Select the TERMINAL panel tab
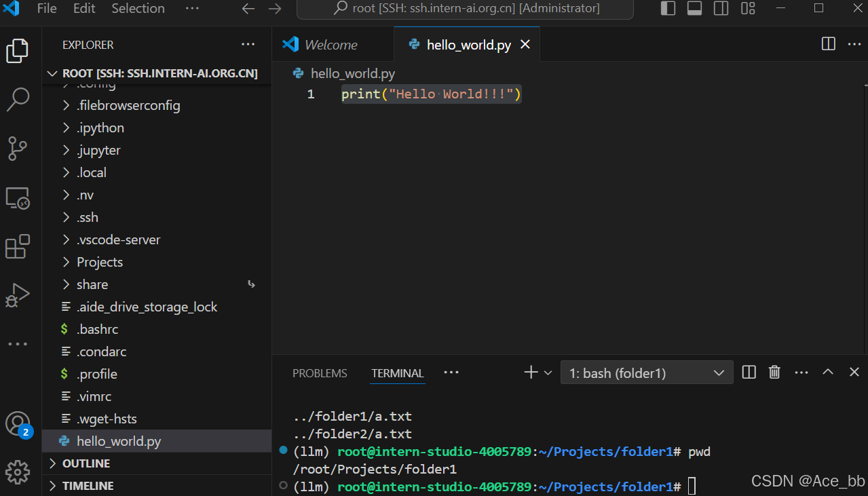The width and height of the screenshot is (868, 496). click(398, 373)
